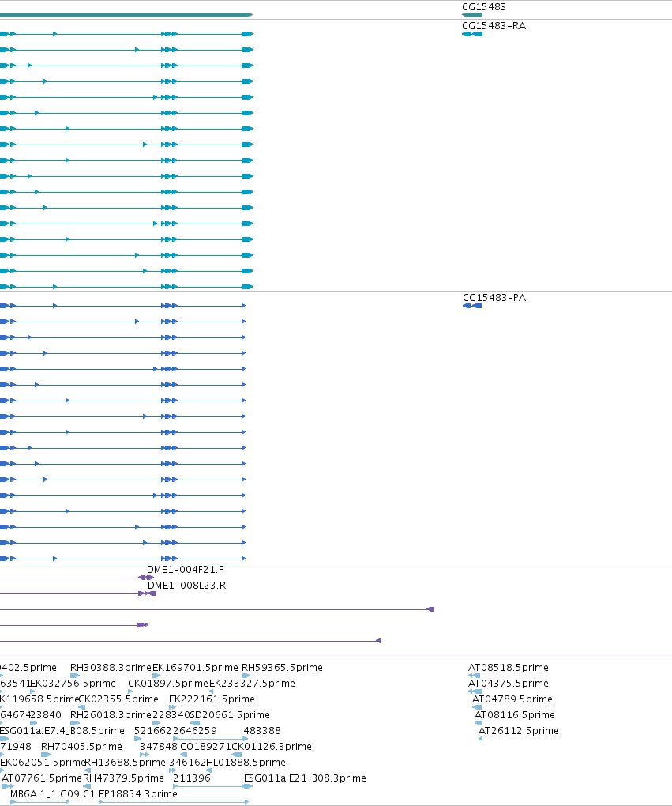Select the AT08518.5prime label
Screen dimensions: 672x806
508,667
